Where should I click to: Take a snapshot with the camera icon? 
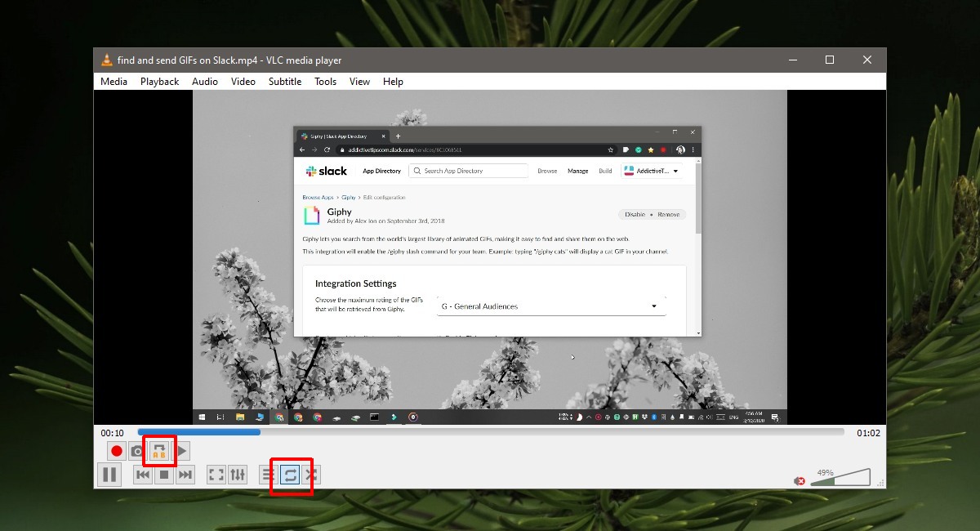tap(138, 451)
